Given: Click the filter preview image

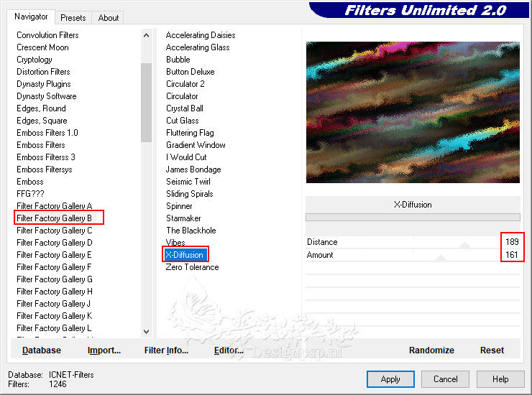Looking at the screenshot, I should (x=413, y=112).
